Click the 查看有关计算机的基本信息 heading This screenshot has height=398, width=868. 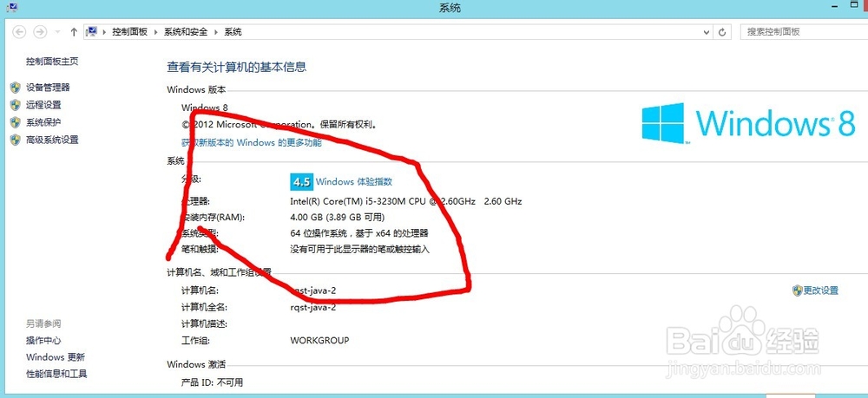(x=237, y=68)
